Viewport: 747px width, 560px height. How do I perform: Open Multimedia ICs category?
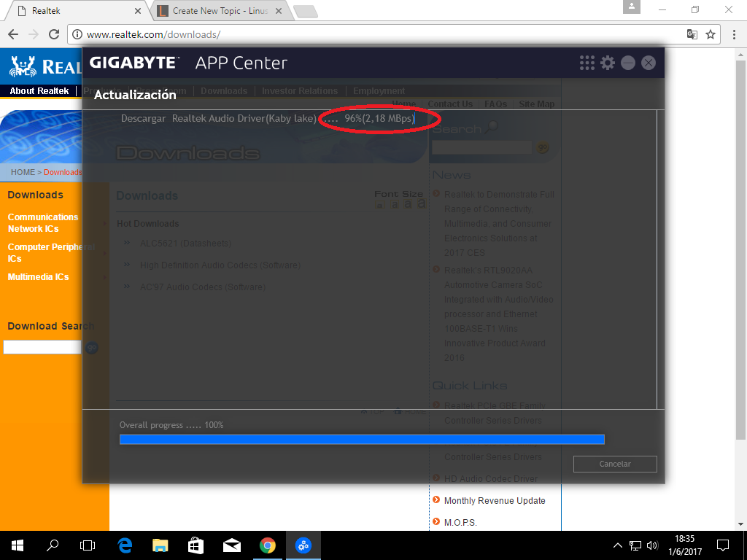(38, 277)
